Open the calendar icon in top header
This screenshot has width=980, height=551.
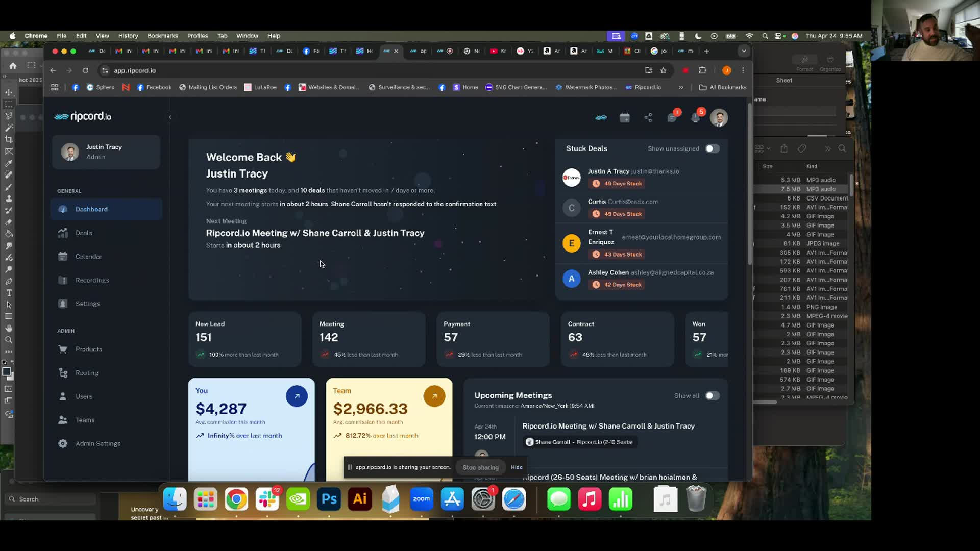(x=624, y=118)
